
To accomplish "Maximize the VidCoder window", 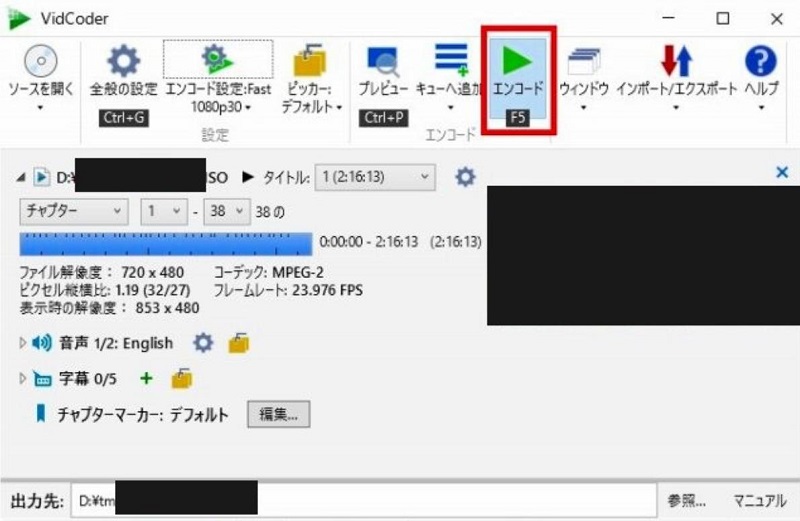I will [722, 18].
